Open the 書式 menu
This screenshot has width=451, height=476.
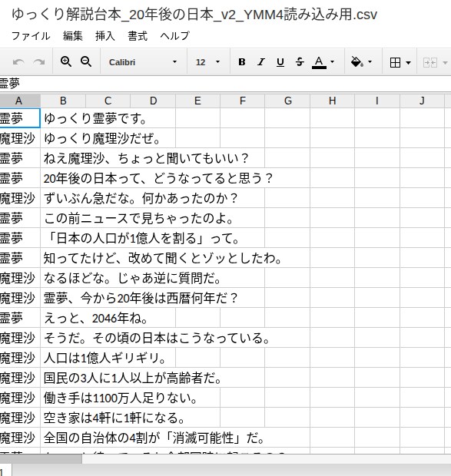pyautogui.click(x=138, y=36)
